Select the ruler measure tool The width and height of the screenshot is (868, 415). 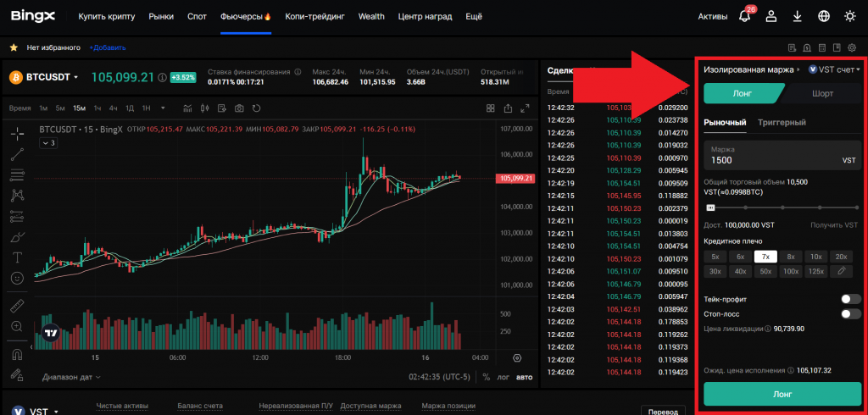17,306
